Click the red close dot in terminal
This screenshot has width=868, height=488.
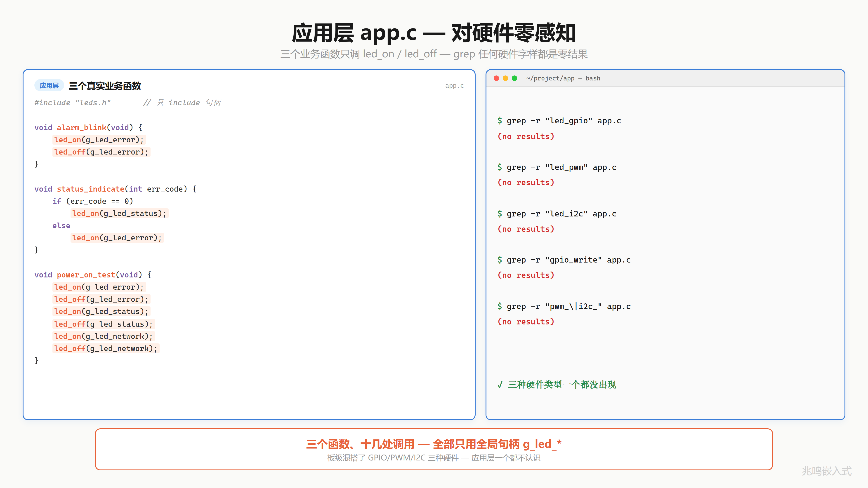(x=496, y=78)
